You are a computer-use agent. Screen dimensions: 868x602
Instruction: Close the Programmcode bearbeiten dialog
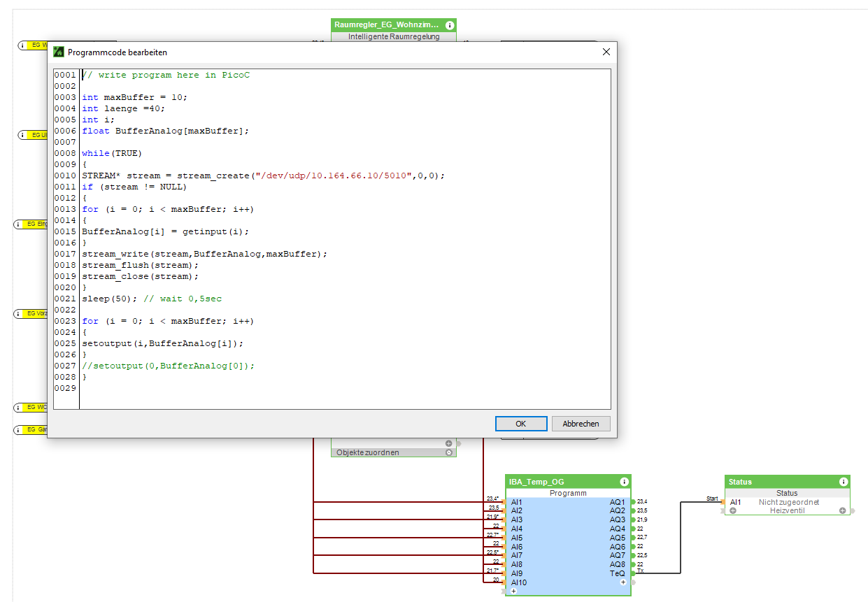click(x=606, y=52)
